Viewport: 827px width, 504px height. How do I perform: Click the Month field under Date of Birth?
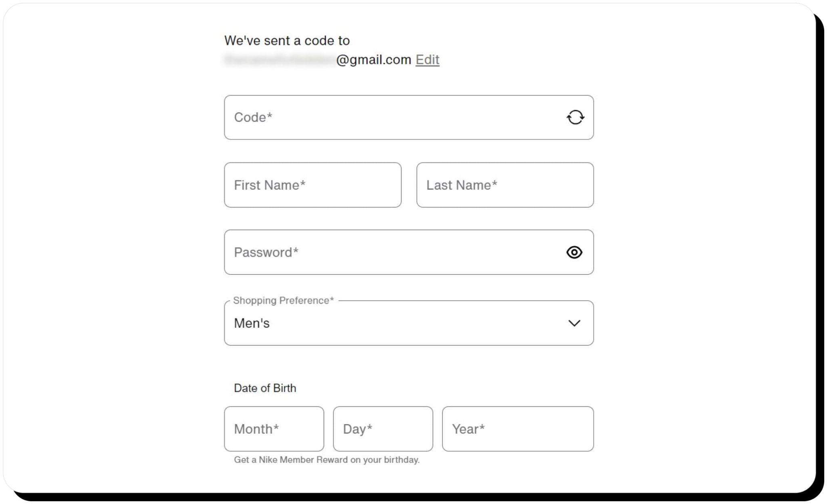[x=274, y=429]
